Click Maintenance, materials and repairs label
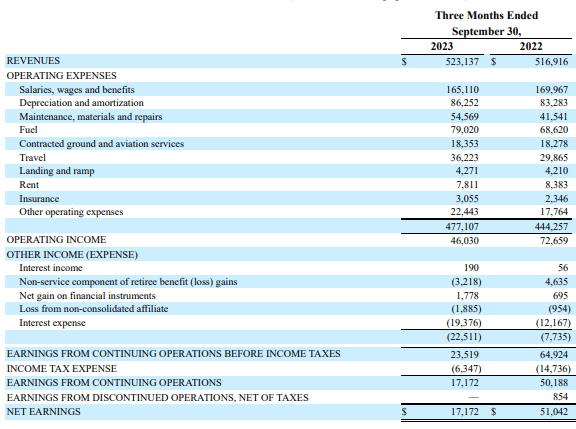576x429 pixels. coord(91,117)
